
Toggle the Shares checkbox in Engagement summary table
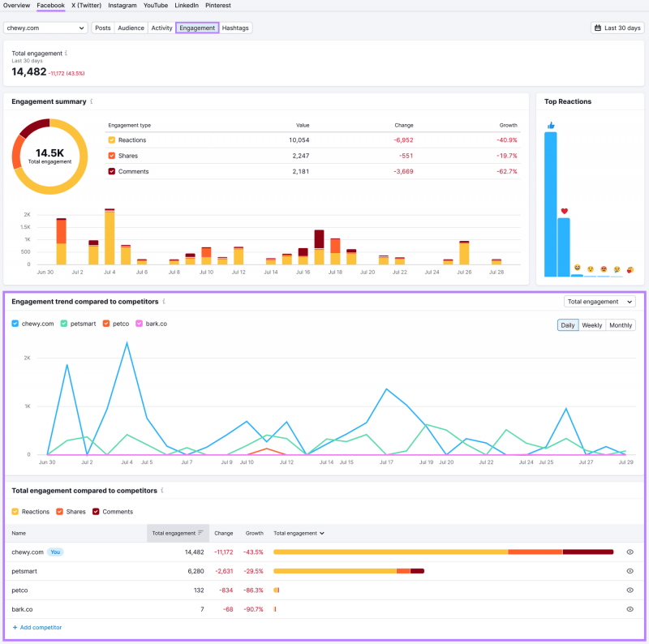pyautogui.click(x=112, y=156)
